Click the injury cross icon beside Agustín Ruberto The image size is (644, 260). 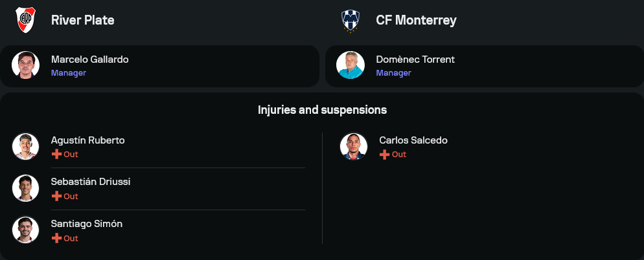(x=56, y=155)
